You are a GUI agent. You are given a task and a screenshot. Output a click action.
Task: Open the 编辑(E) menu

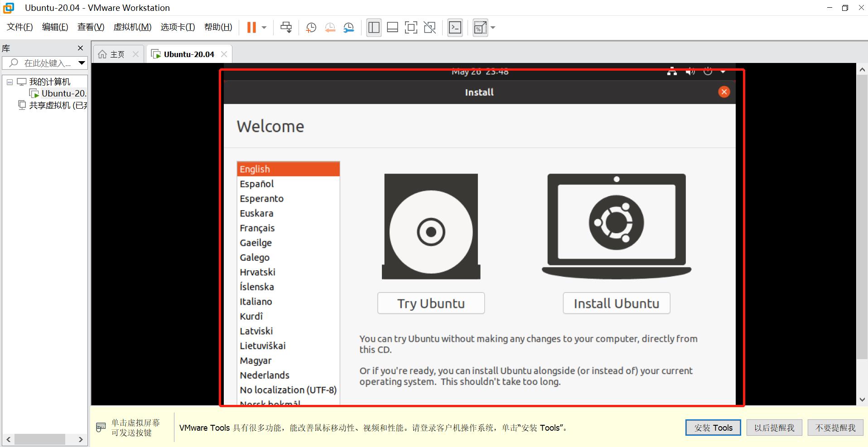pos(55,27)
